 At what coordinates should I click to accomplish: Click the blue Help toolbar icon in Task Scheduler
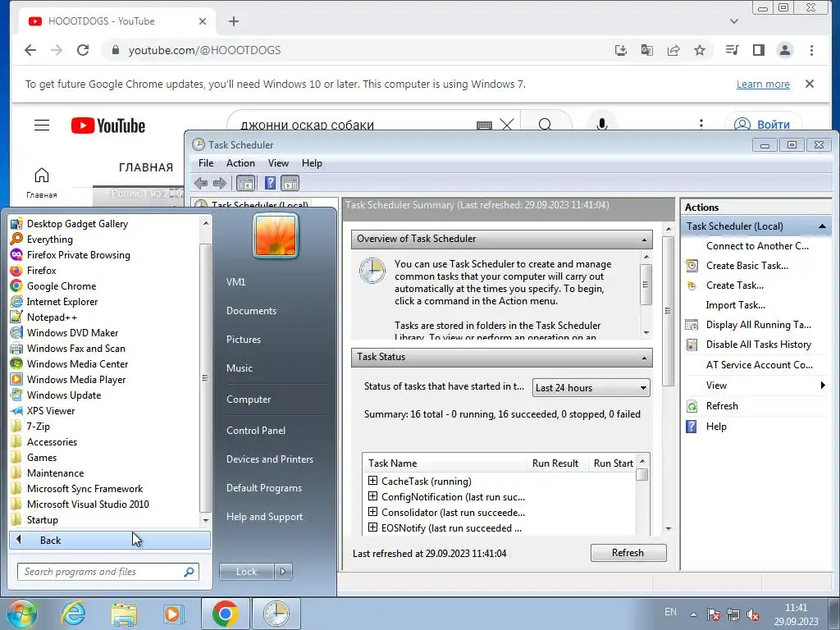(270, 184)
